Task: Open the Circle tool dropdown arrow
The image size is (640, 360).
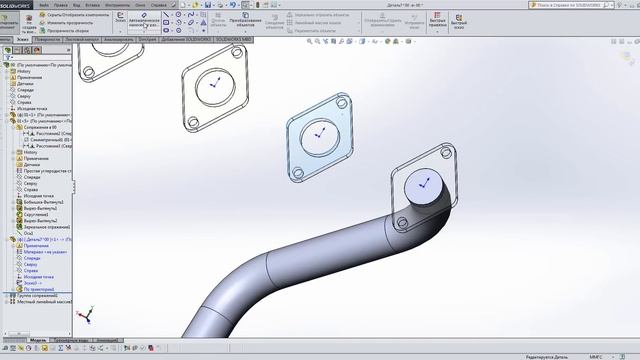Action: pos(184,15)
